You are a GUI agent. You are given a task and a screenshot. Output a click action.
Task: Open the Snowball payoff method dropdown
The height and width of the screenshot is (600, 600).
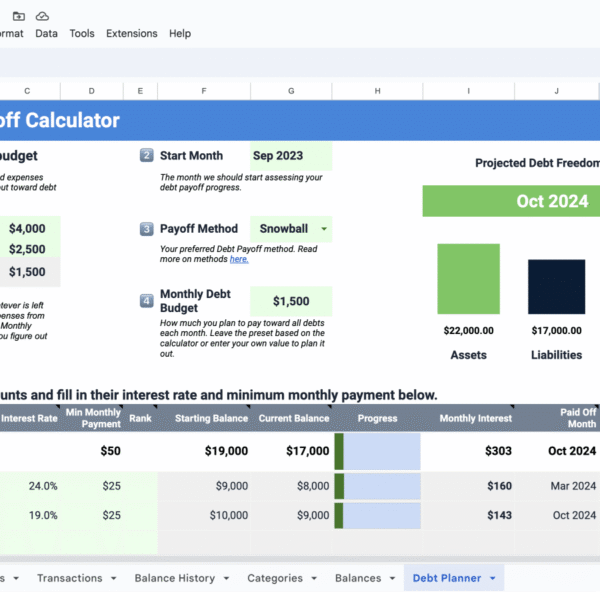(x=323, y=229)
